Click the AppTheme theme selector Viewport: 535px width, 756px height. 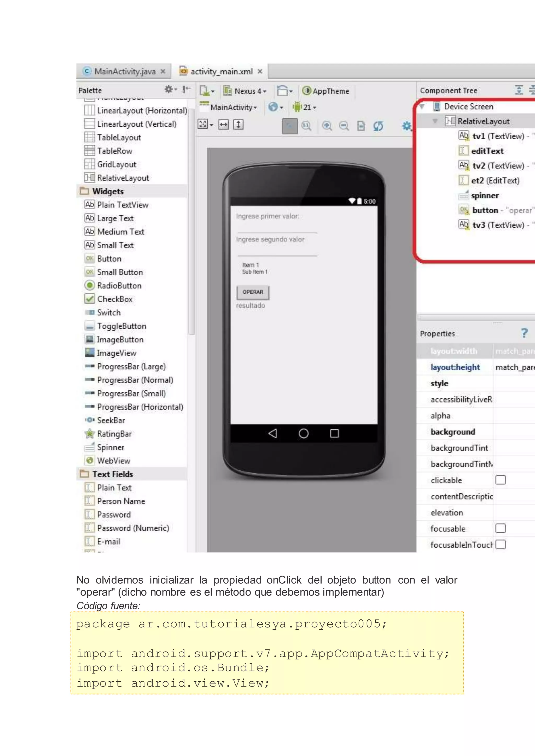(325, 91)
